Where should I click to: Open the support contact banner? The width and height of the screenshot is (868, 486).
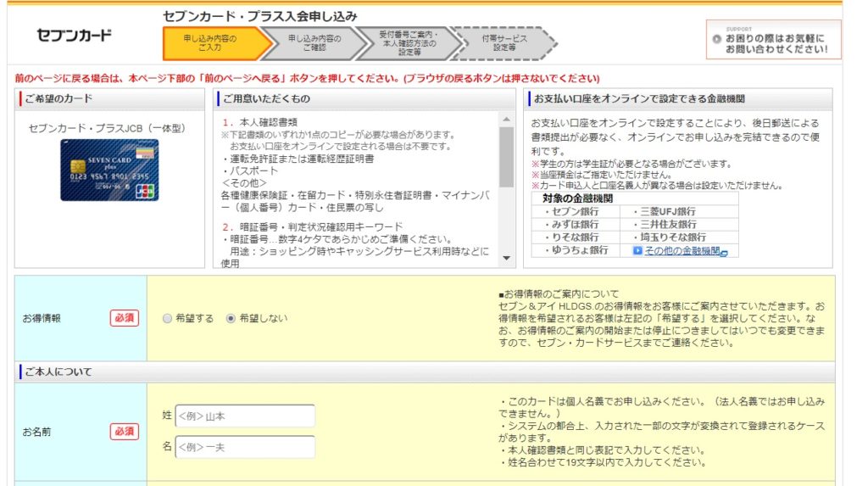(773, 39)
